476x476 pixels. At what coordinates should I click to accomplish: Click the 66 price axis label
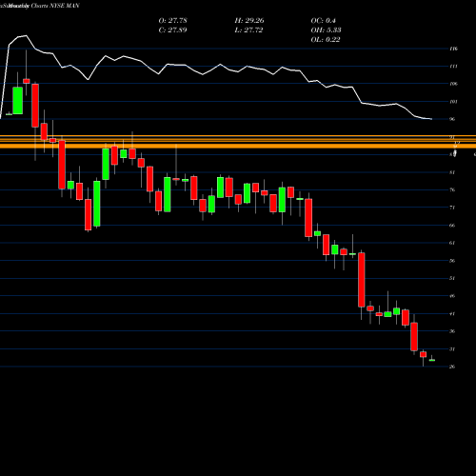tap(452, 226)
